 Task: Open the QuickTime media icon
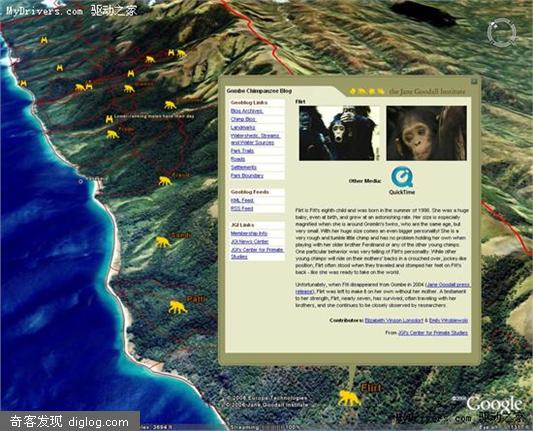coord(402,176)
